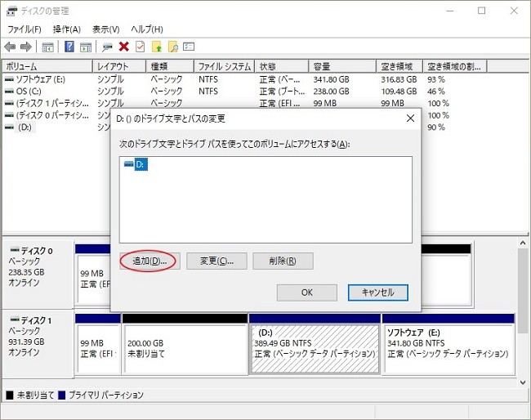This screenshot has width=531, height=420.
Task: Open the blue Help toolbar icon
Action: (69, 47)
